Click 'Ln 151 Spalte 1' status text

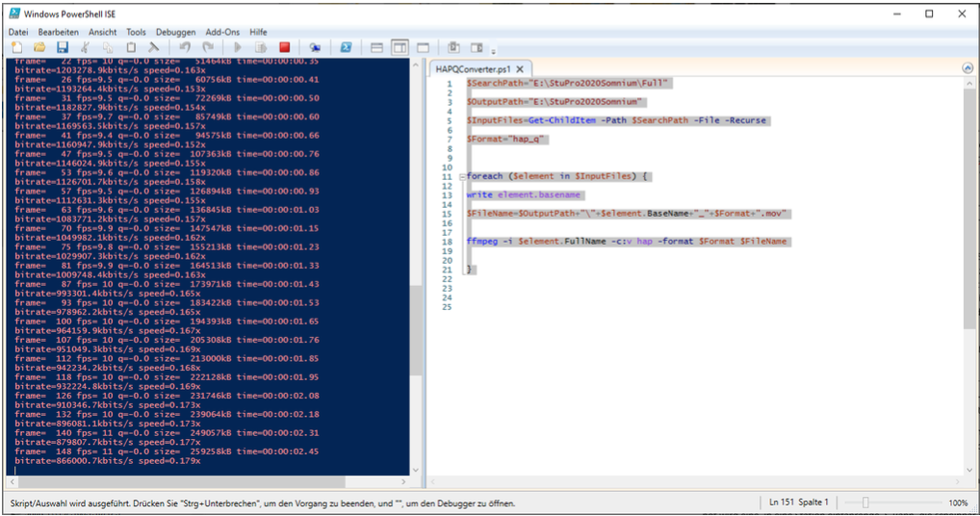pos(799,503)
